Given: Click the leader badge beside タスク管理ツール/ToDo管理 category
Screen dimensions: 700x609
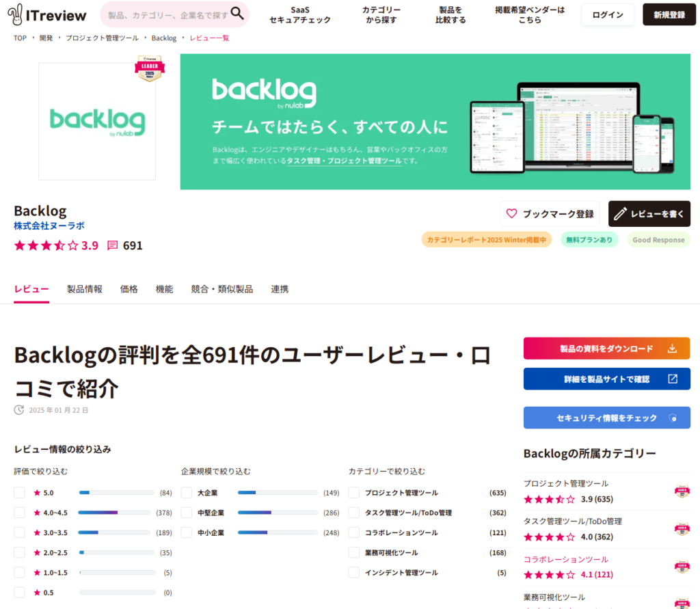Looking at the screenshot, I should tap(682, 529).
